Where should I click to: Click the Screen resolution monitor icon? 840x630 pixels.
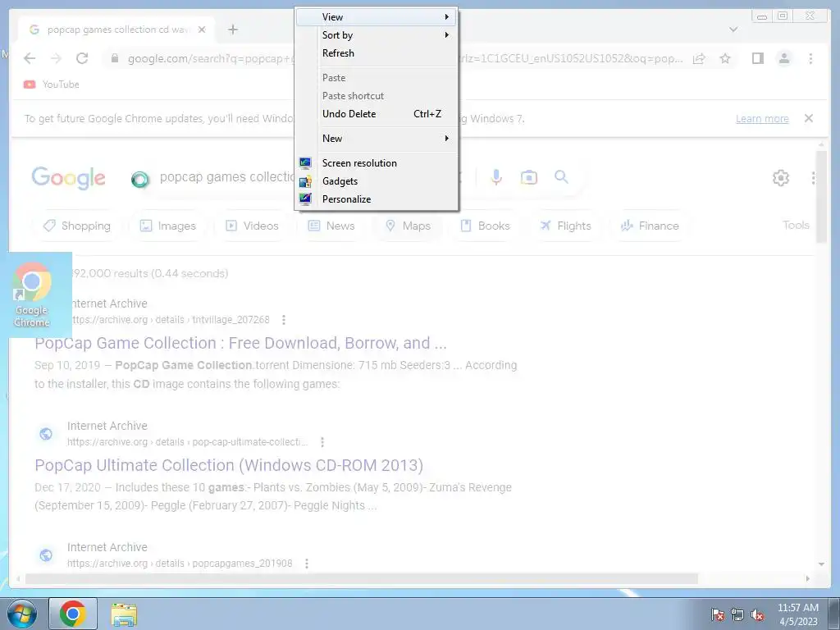tap(305, 163)
